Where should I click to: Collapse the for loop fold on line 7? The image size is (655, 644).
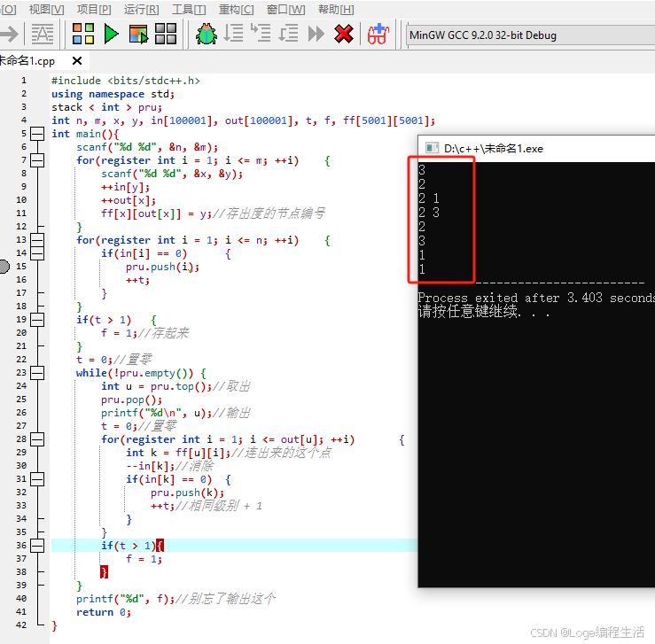pos(37,160)
